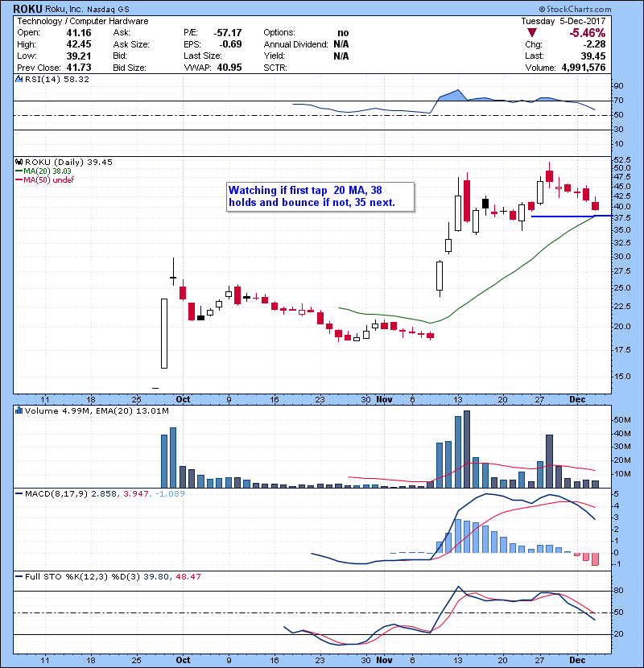Click the P/E value -57.17
This screenshot has height=668, width=644.
(228, 33)
